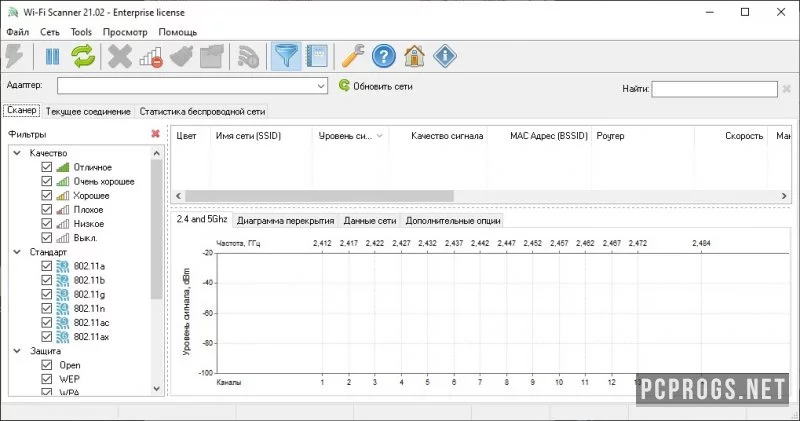Click table horizontal scroll left arrow
The height and width of the screenshot is (421, 800).
point(178,196)
